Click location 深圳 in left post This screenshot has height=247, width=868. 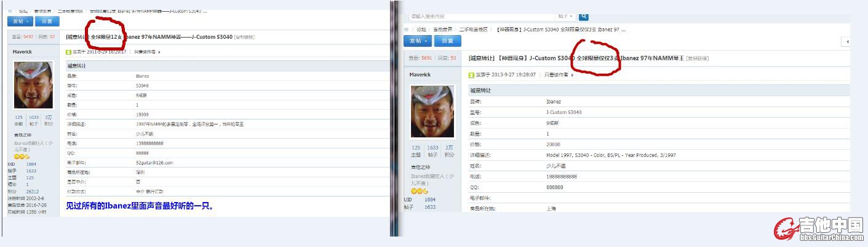[140, 172]
